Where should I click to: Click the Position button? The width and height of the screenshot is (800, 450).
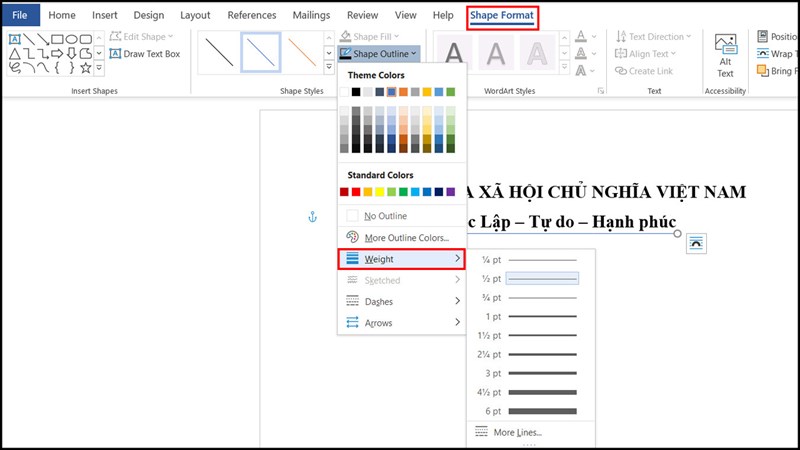tap(777, 37)
